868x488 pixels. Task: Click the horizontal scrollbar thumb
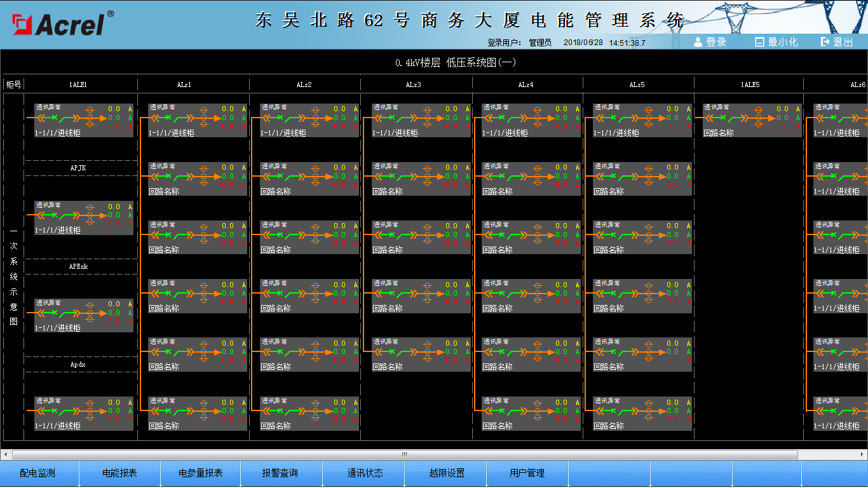pyautogui.click(x=404, y=454)
